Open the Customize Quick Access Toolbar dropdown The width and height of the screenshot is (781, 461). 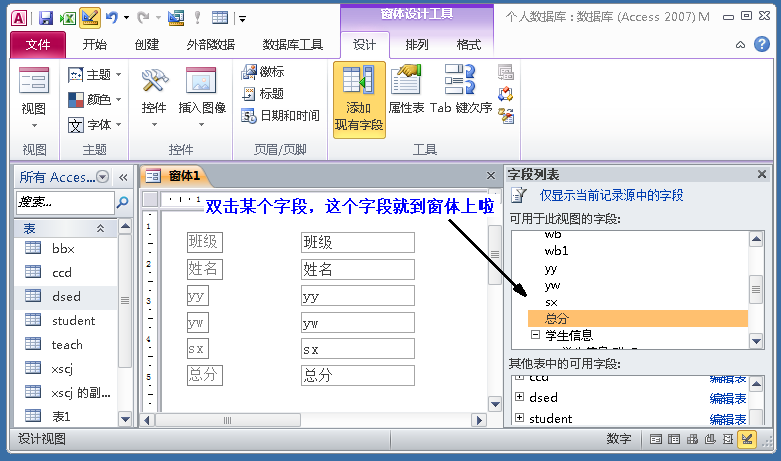coord(243,19)
